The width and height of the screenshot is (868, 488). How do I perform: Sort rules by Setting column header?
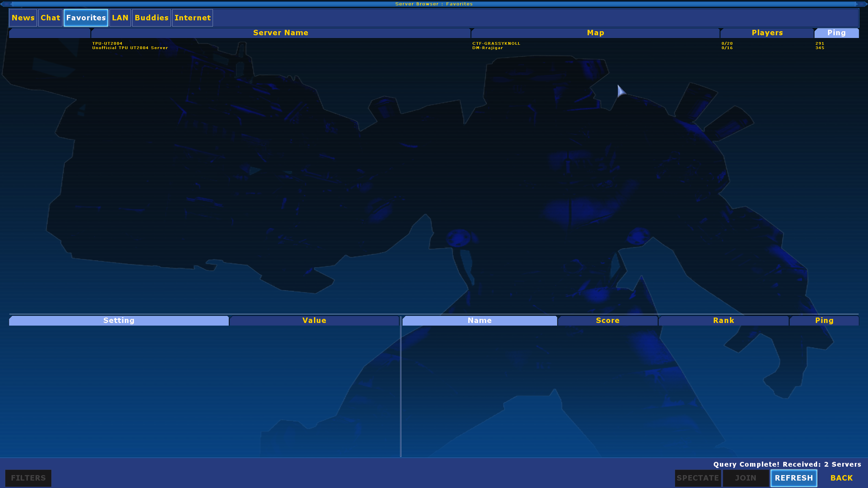tap(119, 321)
